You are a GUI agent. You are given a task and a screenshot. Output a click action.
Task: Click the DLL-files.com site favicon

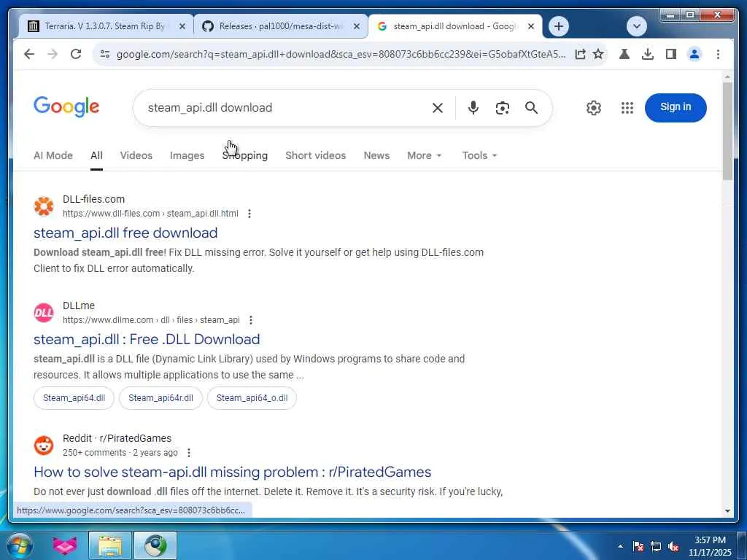click(x=43, y=206)
